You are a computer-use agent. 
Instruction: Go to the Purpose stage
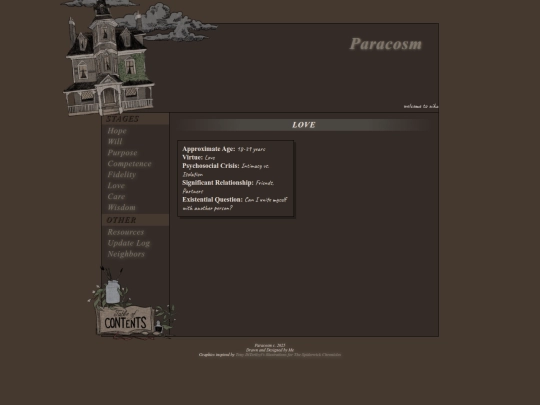click(x=122, y=153)
